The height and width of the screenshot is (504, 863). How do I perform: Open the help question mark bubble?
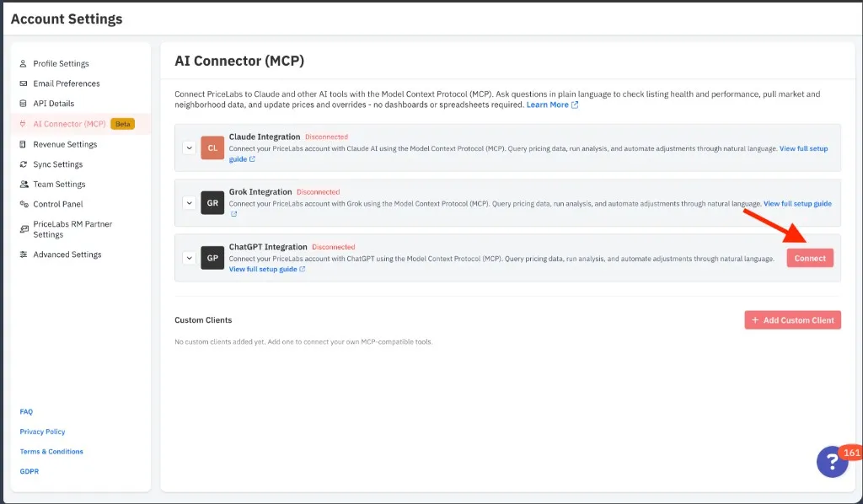pyautogui.click(x=832, y=462)
